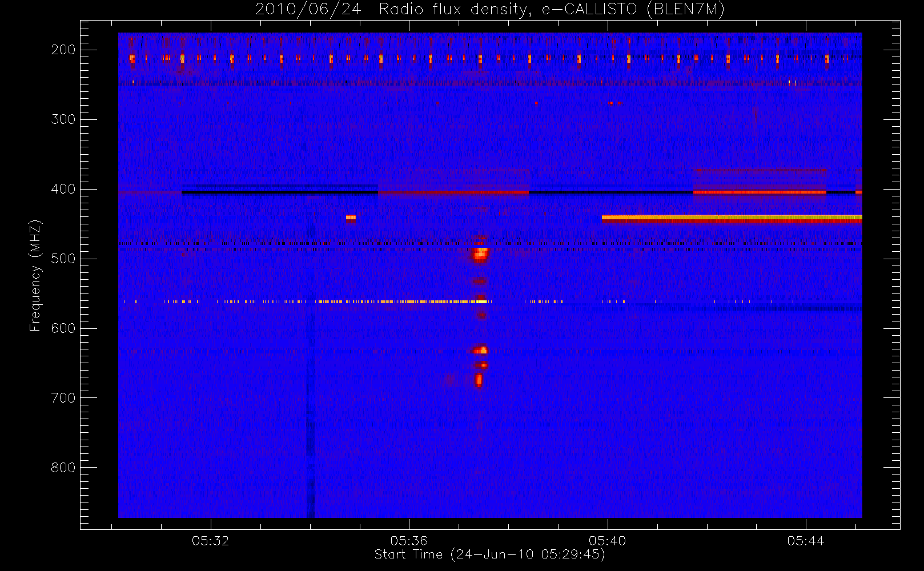Click the 600 frequency tick label

[x=63, y=328]
